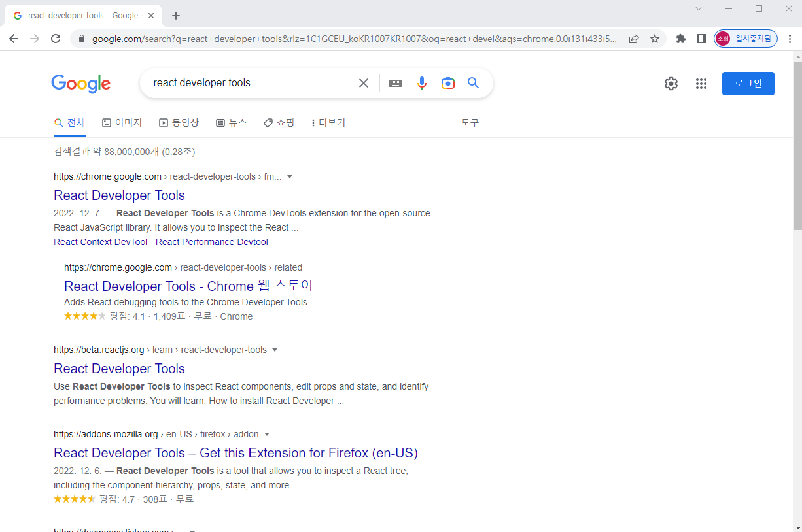Open the Google apps grid icon
The image size is (802, 532).
(701, 84)
